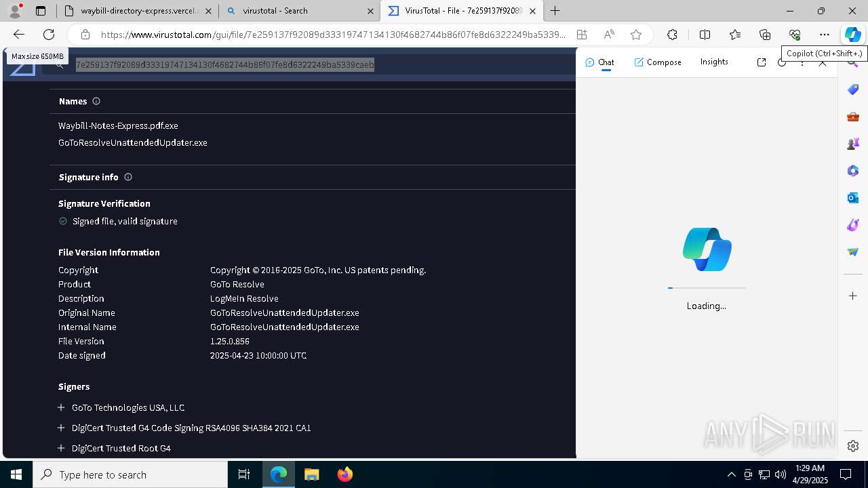868x488 pixels.
Task: Click Names section info icon
Action: [96, 101]
